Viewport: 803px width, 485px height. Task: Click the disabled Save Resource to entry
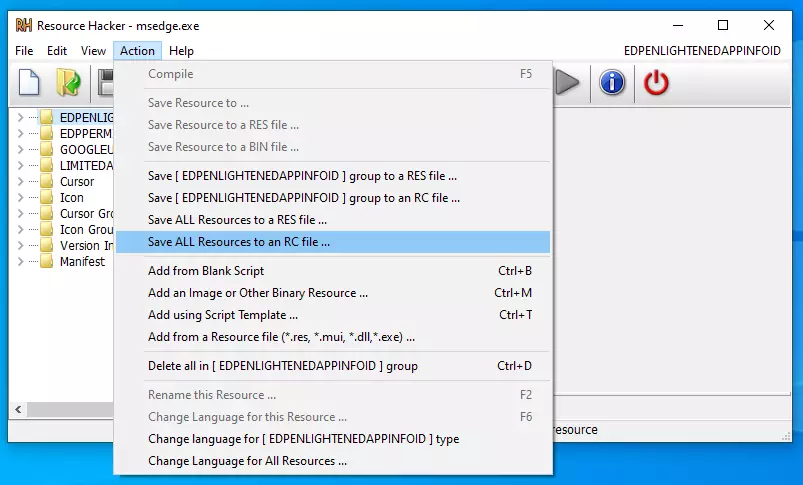coord(333,103)
